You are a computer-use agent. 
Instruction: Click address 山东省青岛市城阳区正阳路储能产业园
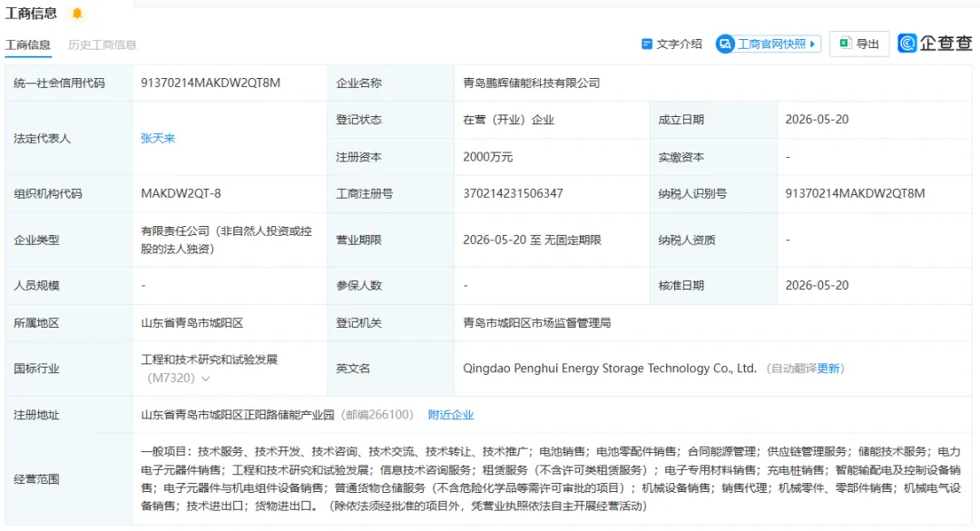238,415
